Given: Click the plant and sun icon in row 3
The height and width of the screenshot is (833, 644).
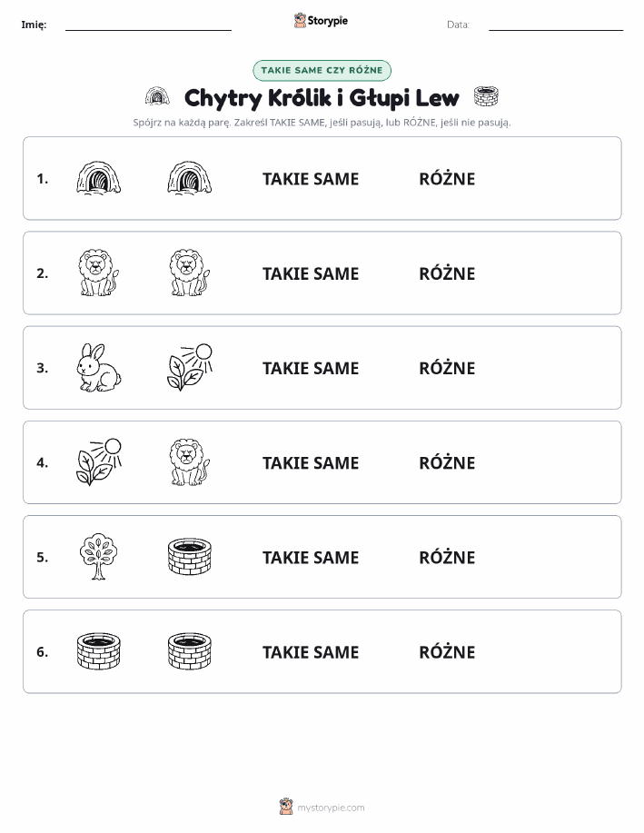Looking at the screenshot, I should [190, 368].
